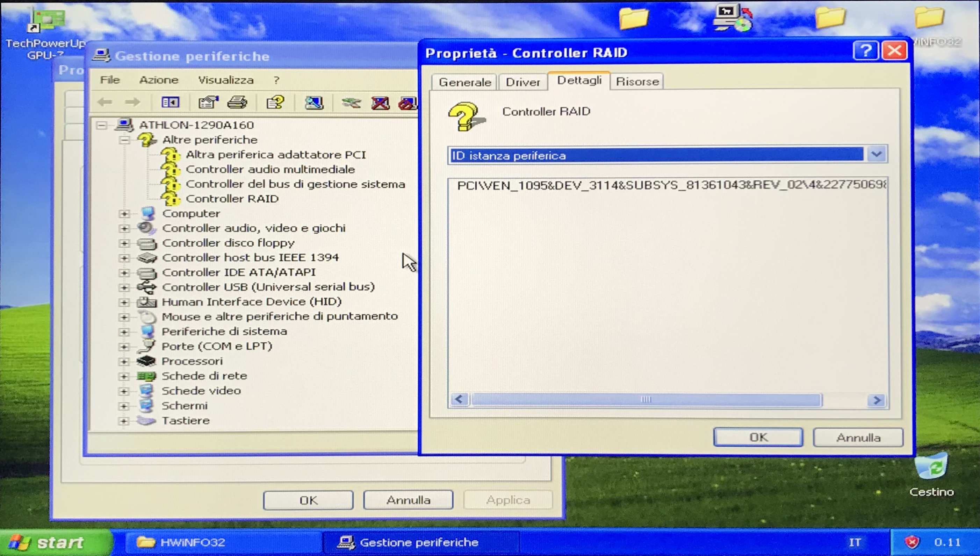This screenshot has height=556, width=980.
Task: Click the Print toolbar icon
Action: (x=237, y=102)
